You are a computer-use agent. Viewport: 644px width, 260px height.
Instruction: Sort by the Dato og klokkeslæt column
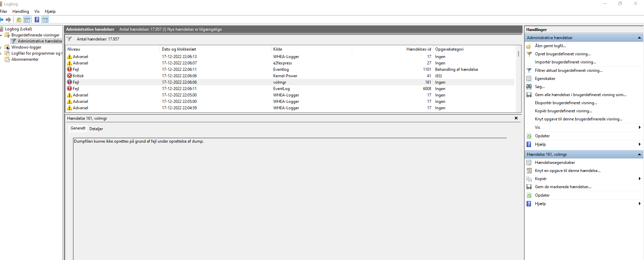[215, 49]
